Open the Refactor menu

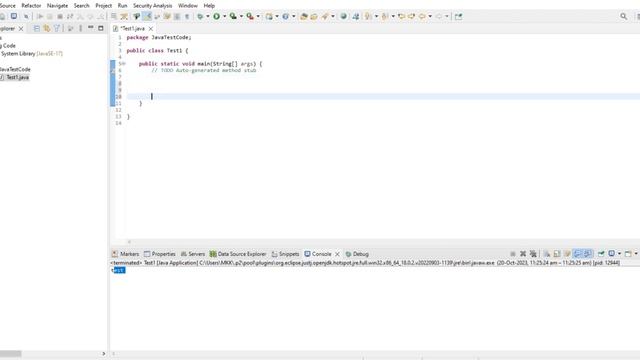[31, 6]
